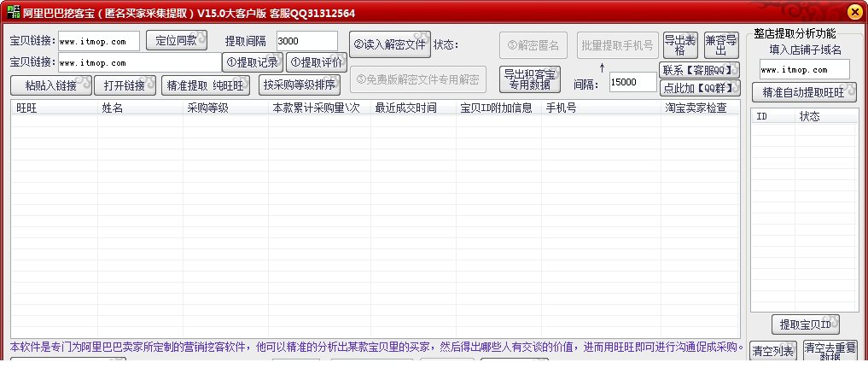
Task: Focus the first 宝贝链接 input field
Action: [x=99, y=41]
